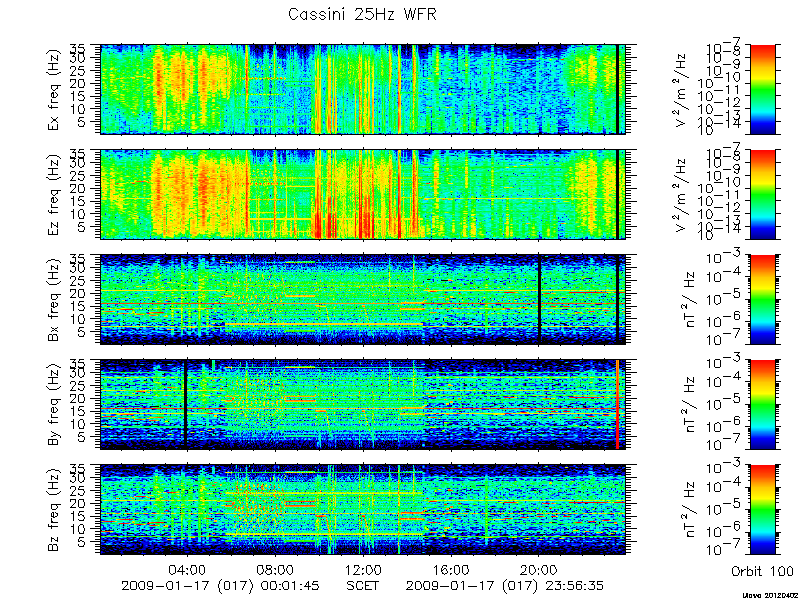Click the By frequency spectrogram panel
Viewport: 800px width, 600px height.
click(x=363, y=405)
